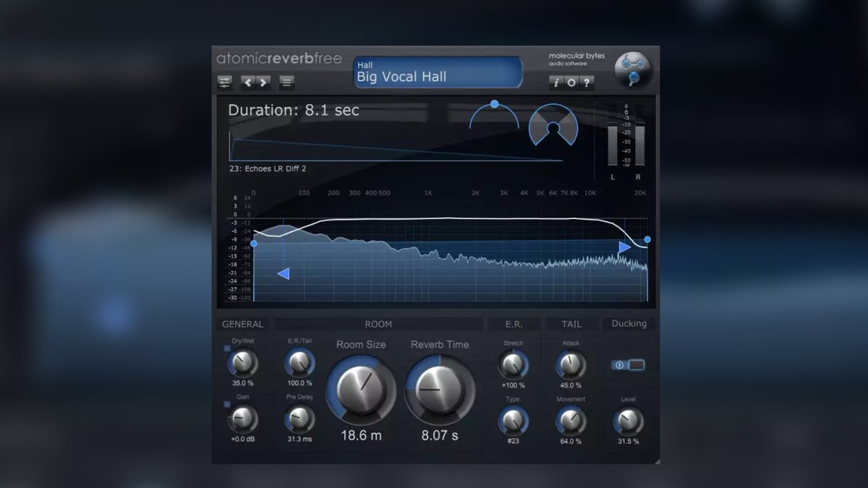Go to the next preset arrow
868x488 pixels.
click(x=263, y=82)
